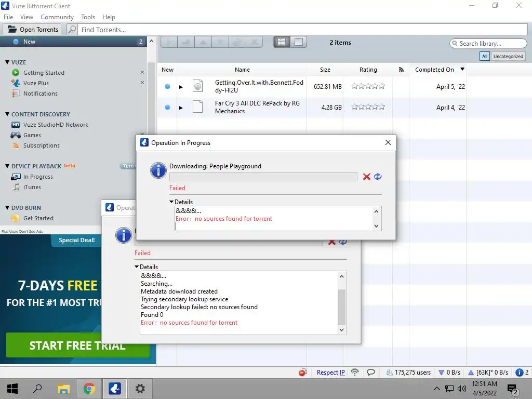Screen dimensions: 532x399
Task: Click the Far Cry 3 file icon
Action: 197,107
